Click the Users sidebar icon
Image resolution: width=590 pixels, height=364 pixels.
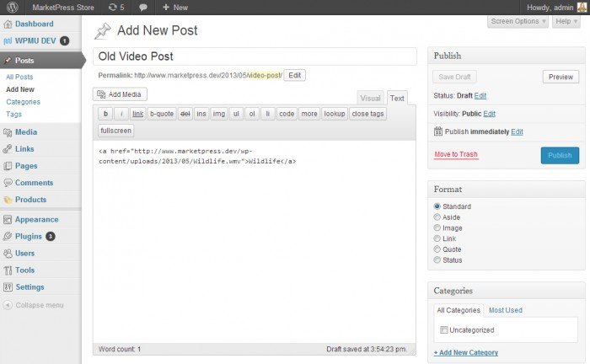[x=8, y=254]
